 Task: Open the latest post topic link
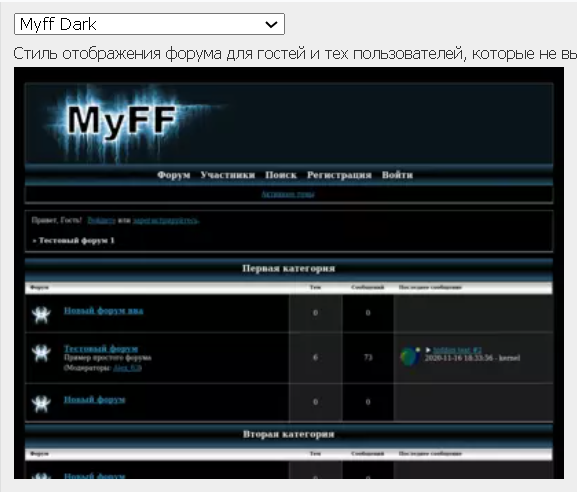point(457,350)
